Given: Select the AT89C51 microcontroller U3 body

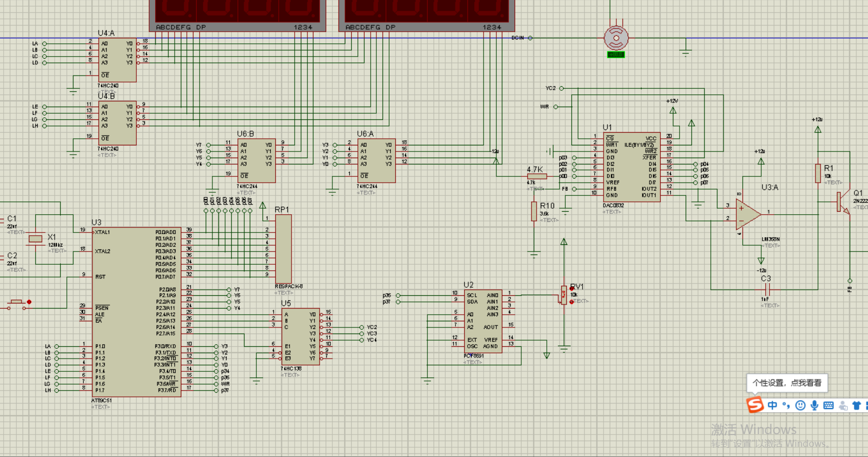Looking at the screenshot, I should tap(136, 312).
